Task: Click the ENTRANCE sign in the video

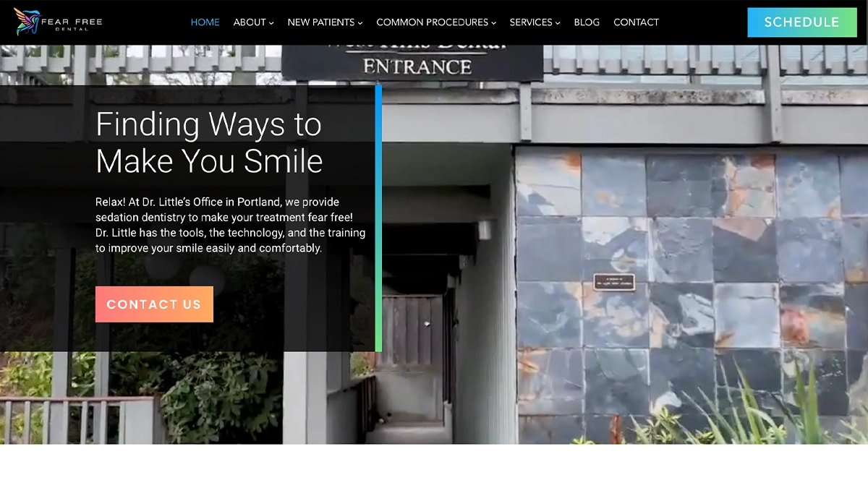Action: coord(417,67)
